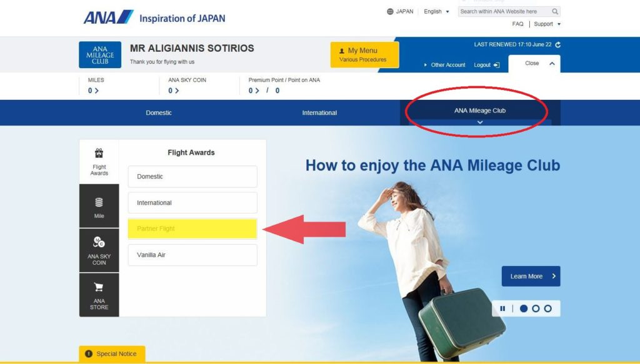Choose Partner Flight under Flight Awards

192,229
